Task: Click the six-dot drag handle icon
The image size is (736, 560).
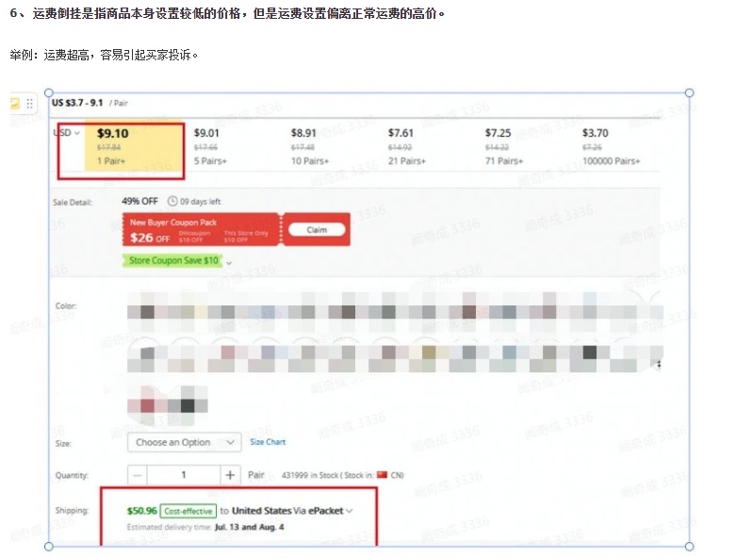Action: (x=30, y=104)
